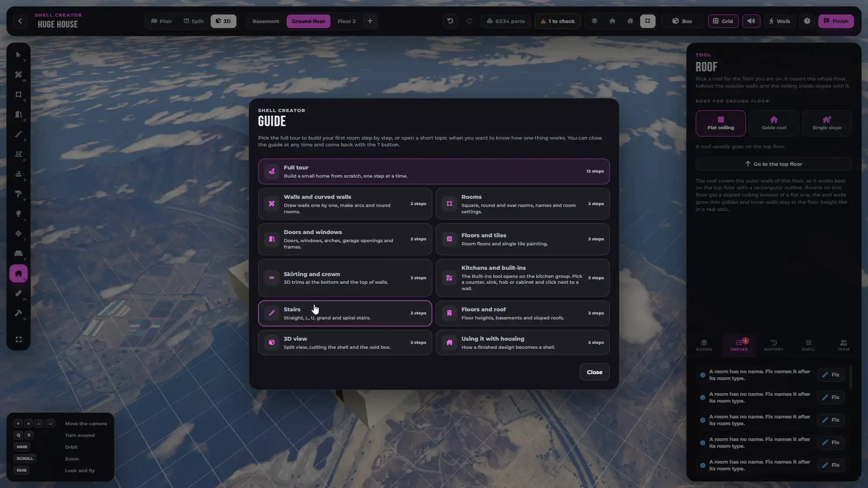The image size is (868, 488).
Task: Select the wall drawing tool
Action: [x=19, y=75]
